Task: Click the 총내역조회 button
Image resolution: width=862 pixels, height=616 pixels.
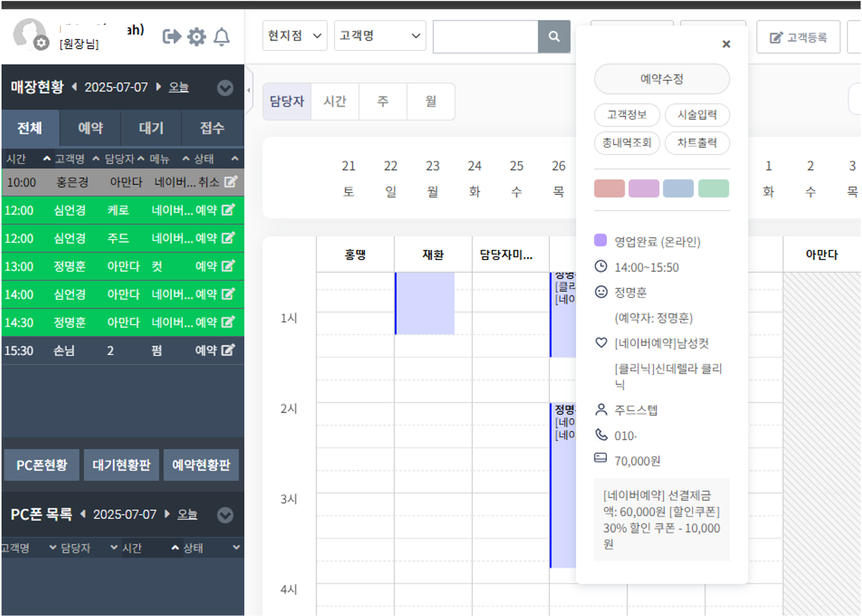Action: [626, 143]
